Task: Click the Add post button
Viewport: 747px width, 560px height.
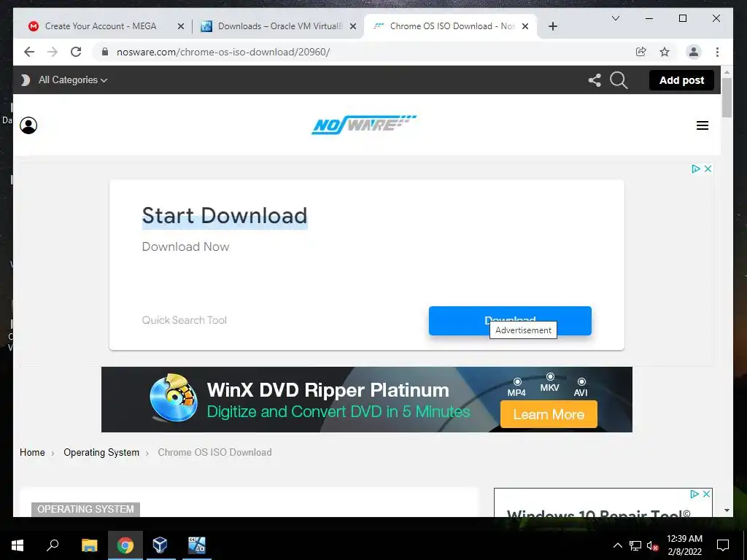Action: click(x=681, y=80)
